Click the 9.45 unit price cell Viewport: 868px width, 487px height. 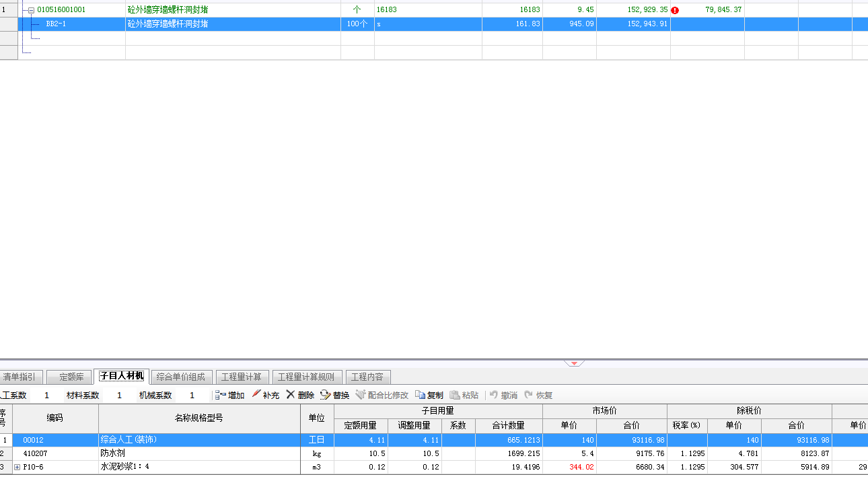coord(569,10)
